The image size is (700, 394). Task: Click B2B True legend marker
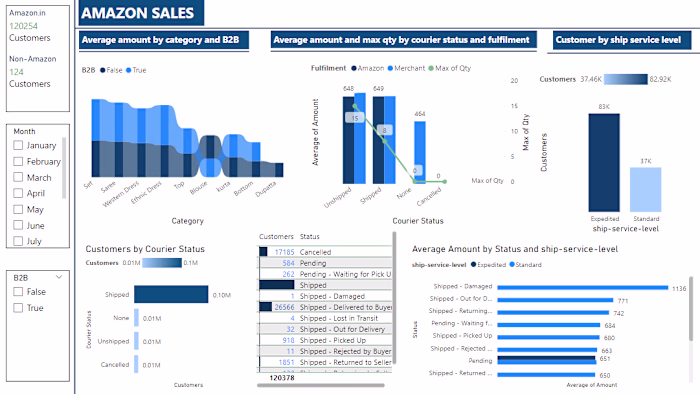129,70
